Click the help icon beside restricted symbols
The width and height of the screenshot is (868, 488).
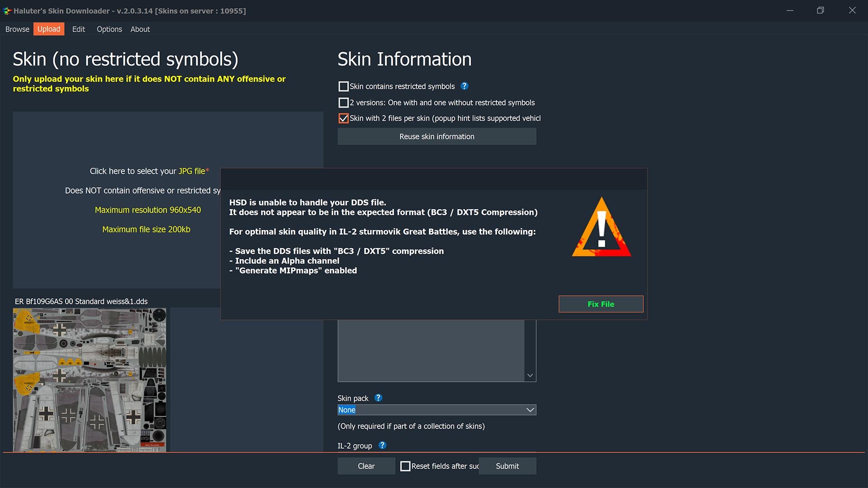pos(464,86)
